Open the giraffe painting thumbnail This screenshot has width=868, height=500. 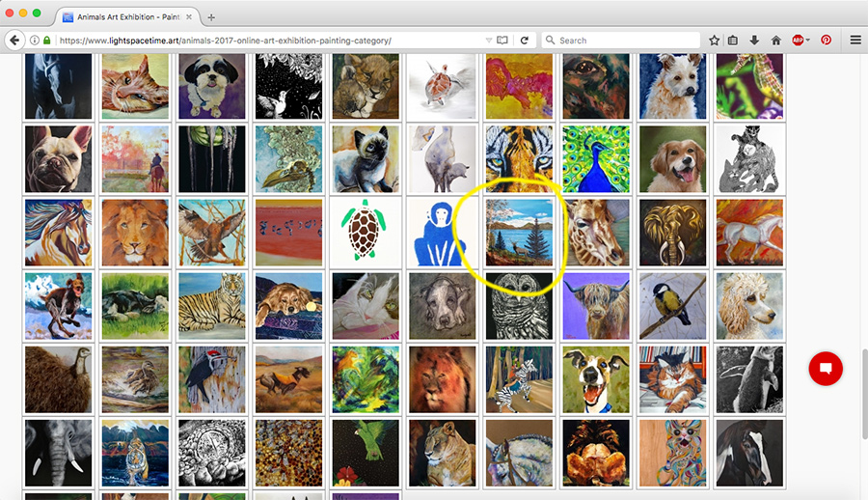click(596, 233)
